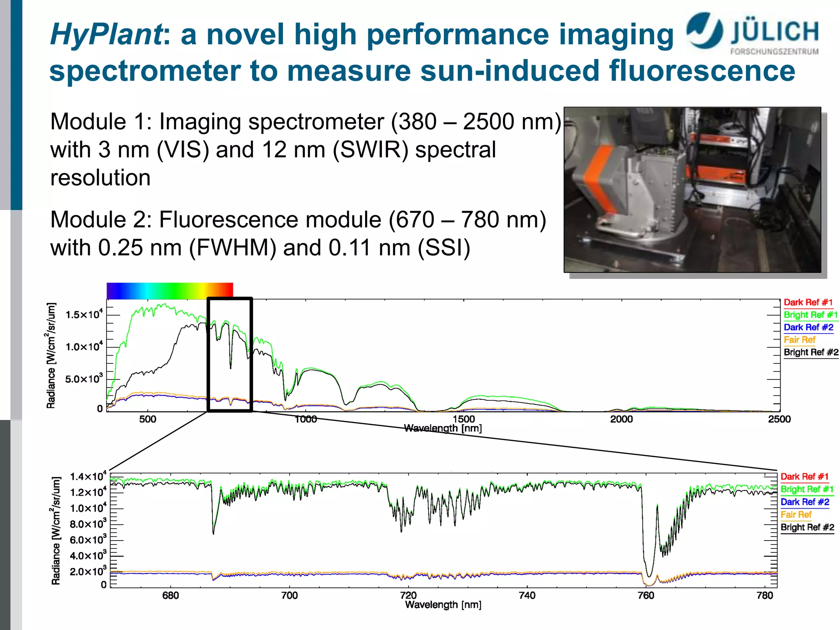Click the 5.0×10³ y-axis value, upper chart
Viewport: 840px width, 630px height.
coord(84,379)
